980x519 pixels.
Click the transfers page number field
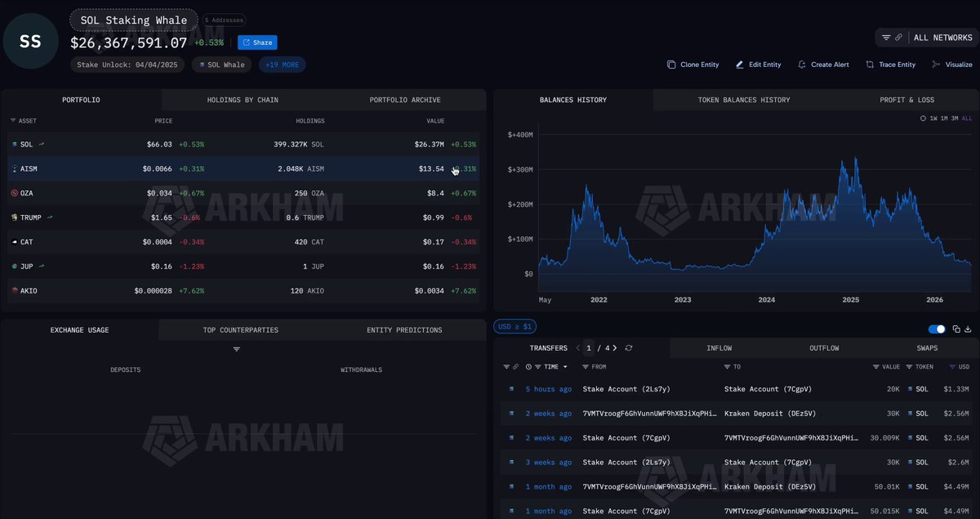tap(590, 348)
